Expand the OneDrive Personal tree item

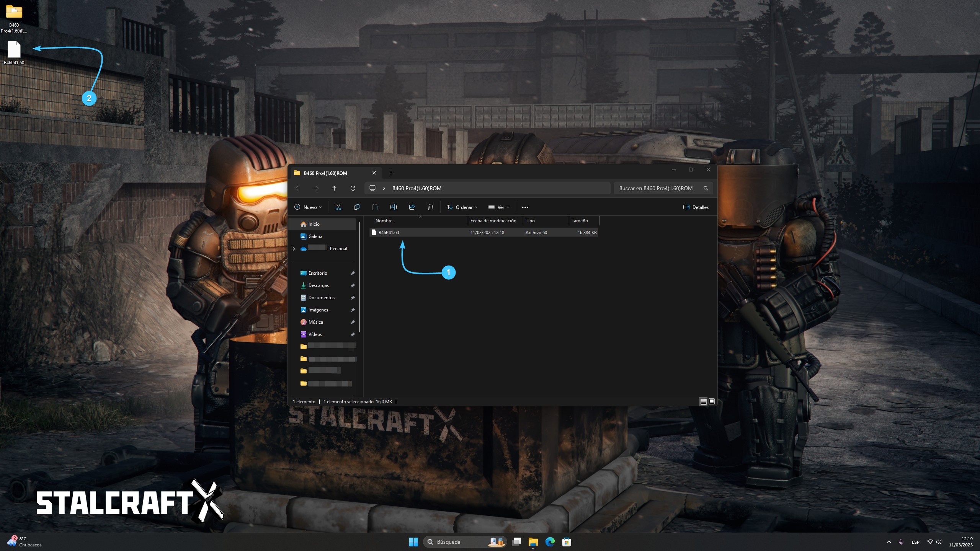[294, 249]
